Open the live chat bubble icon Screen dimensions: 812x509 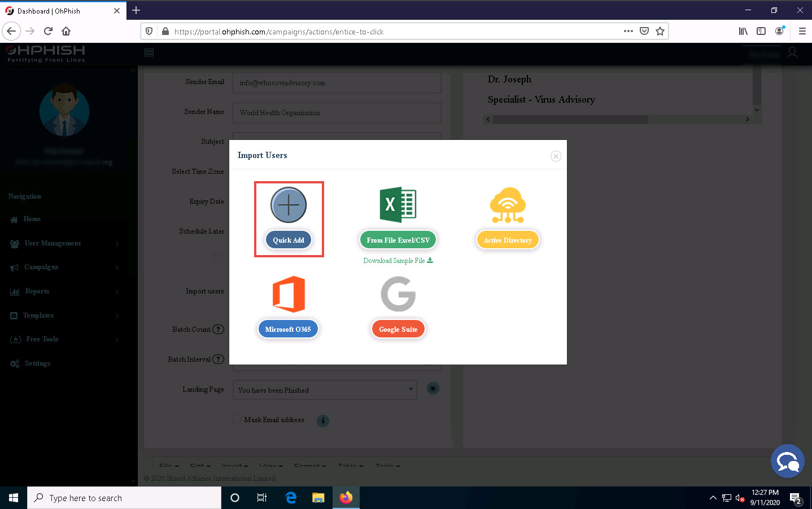tap(787, 461)
